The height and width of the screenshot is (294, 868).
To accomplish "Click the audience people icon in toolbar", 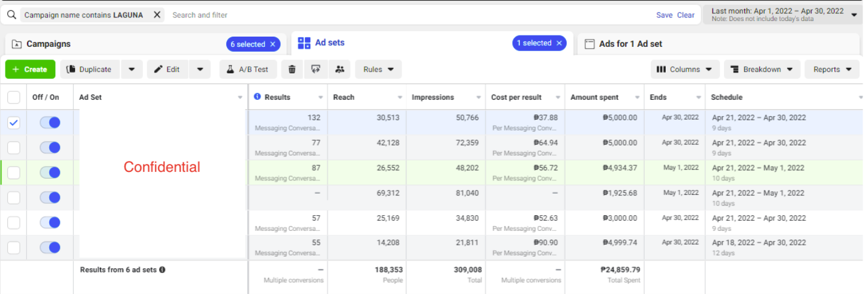I will [x=339, y=69].
